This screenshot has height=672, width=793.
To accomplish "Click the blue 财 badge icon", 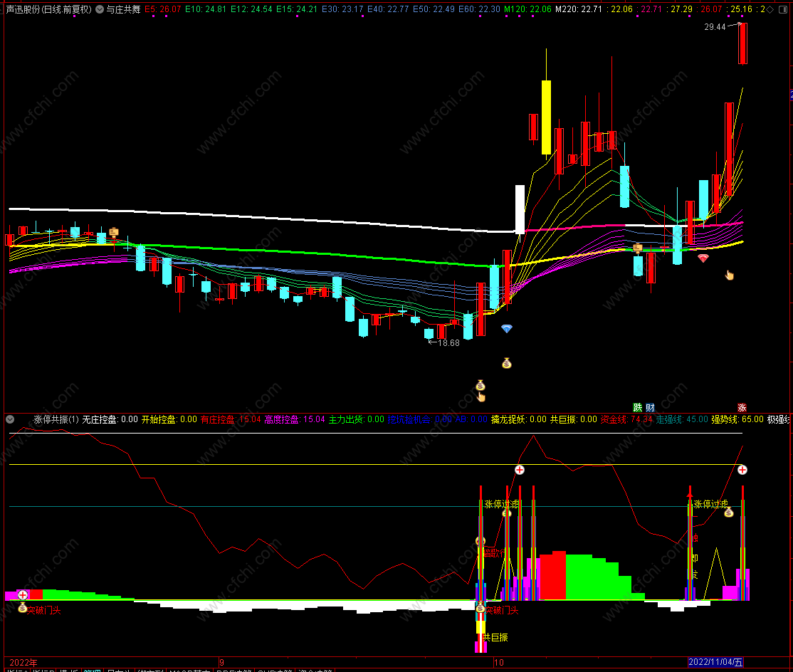I will (x=650, y=408).
